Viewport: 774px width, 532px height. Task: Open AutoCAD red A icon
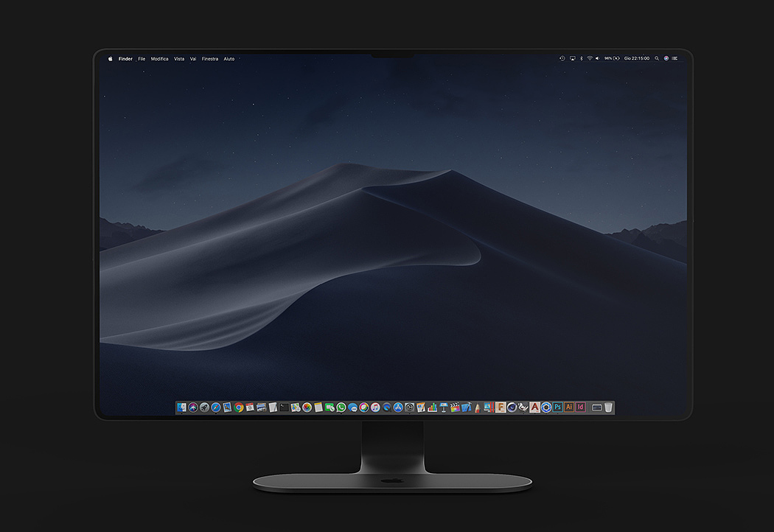tap(534, 407)
